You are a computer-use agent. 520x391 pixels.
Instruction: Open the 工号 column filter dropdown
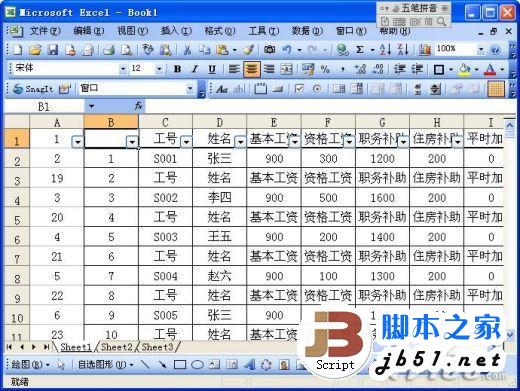coord(186,142)
